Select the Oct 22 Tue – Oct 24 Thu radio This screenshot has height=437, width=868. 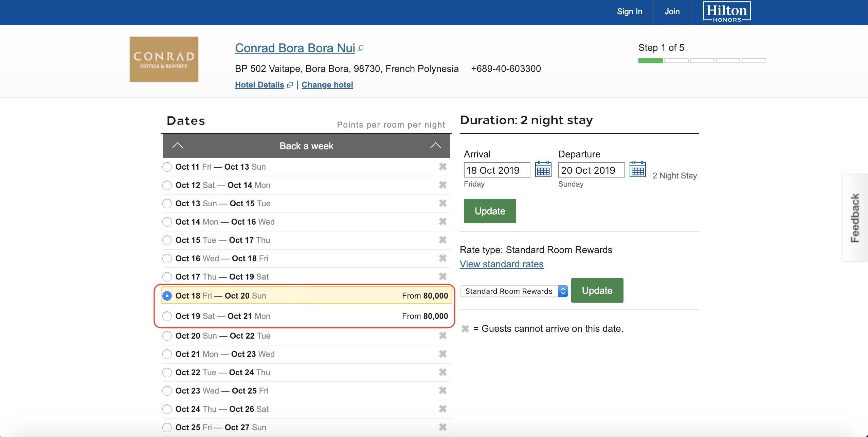tap(167, 373)
